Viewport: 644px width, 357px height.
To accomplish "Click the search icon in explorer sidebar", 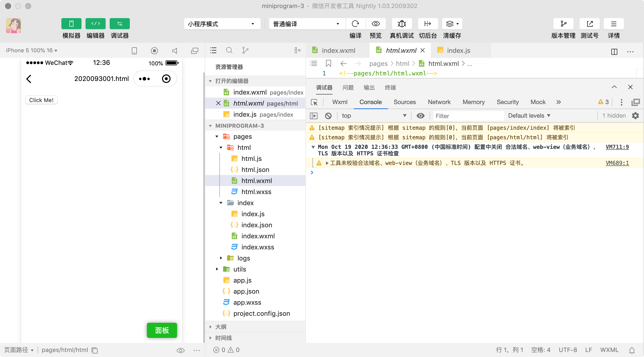I will pos(229,51).
